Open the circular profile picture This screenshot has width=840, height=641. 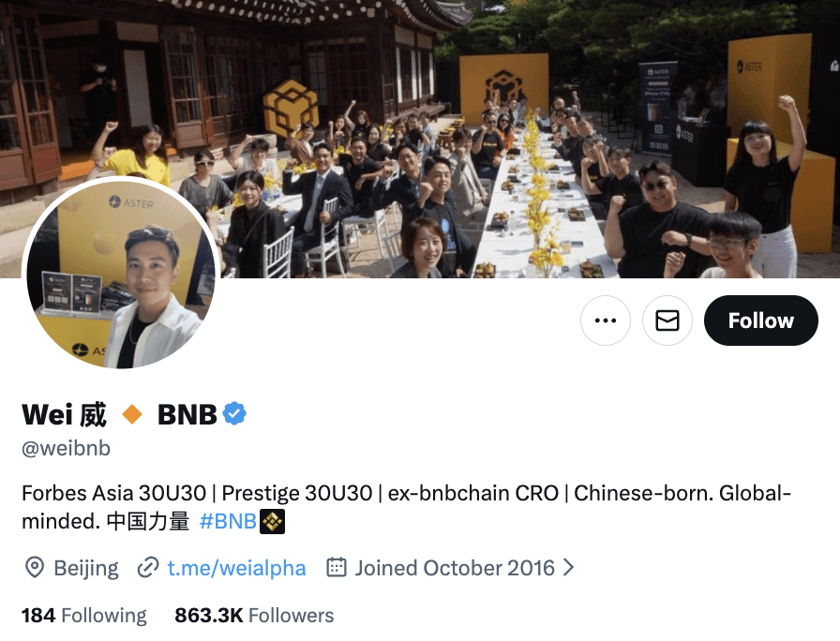pyautogui.click(x=121, y=274)
